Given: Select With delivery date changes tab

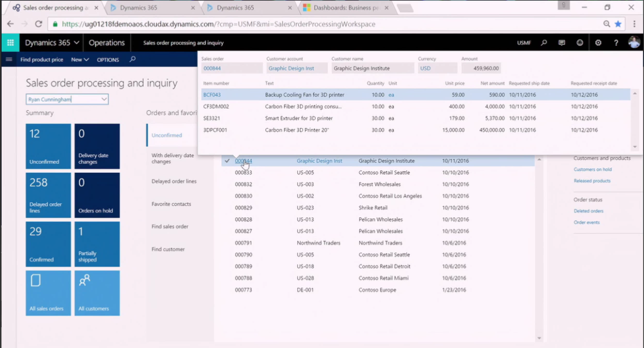Looking at the screenshot, I should pos(173,158).
